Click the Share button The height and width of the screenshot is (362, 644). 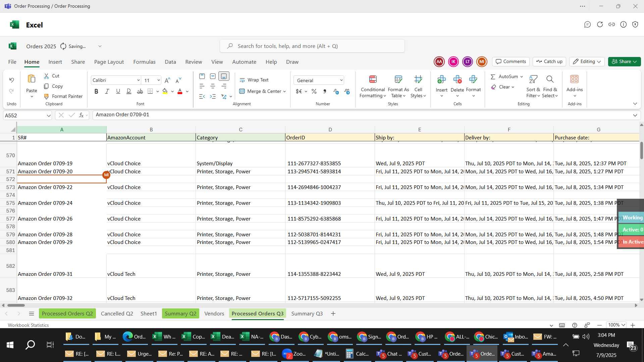coord(624,62)
